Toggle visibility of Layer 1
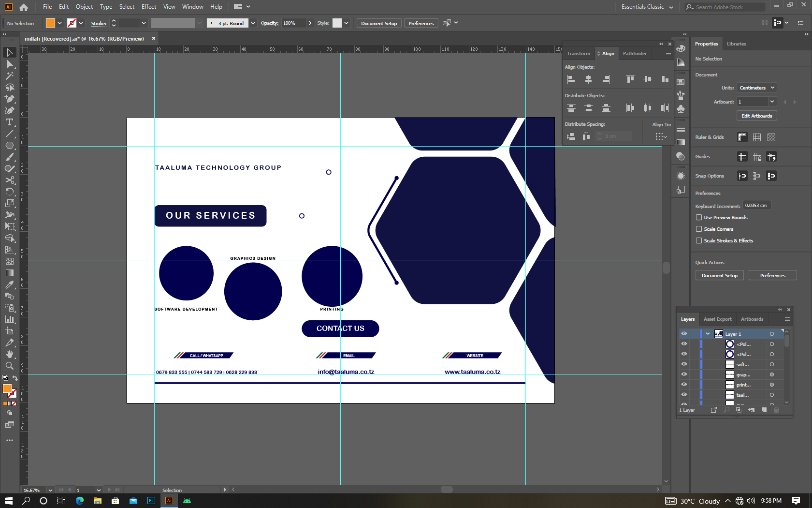The height and width of the screenshot is (508, 812). 684,334
